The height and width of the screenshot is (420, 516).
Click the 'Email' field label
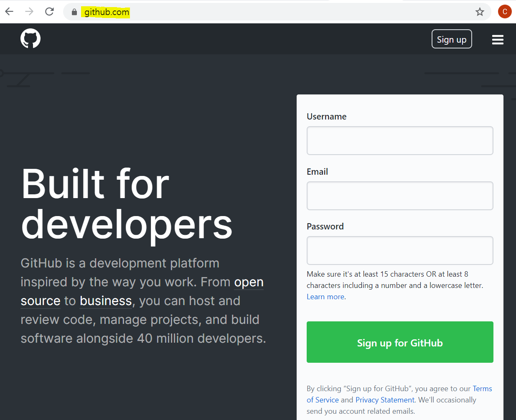pos(317,172)
